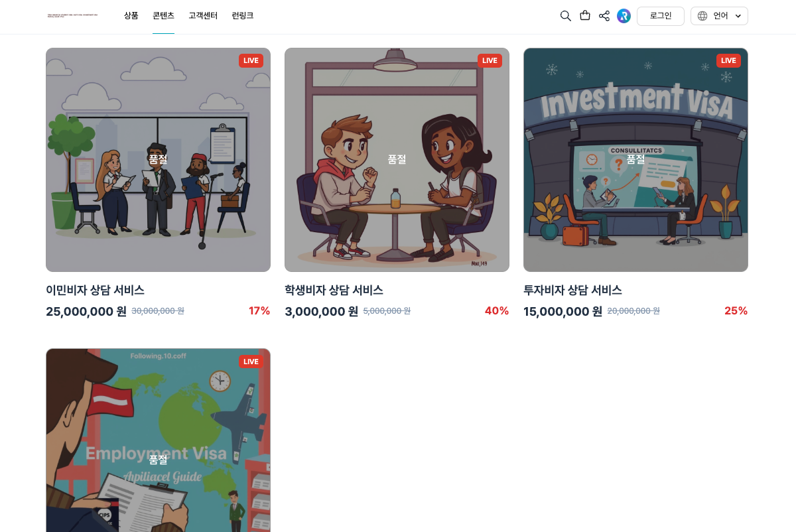
Task: Click the site logo at top left
Action: [73, 15]
